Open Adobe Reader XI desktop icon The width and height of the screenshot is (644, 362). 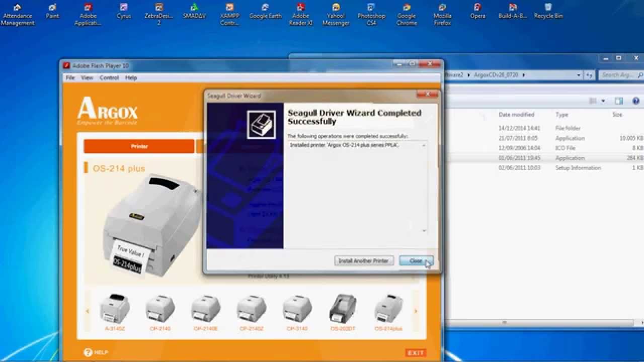(300, 15)
